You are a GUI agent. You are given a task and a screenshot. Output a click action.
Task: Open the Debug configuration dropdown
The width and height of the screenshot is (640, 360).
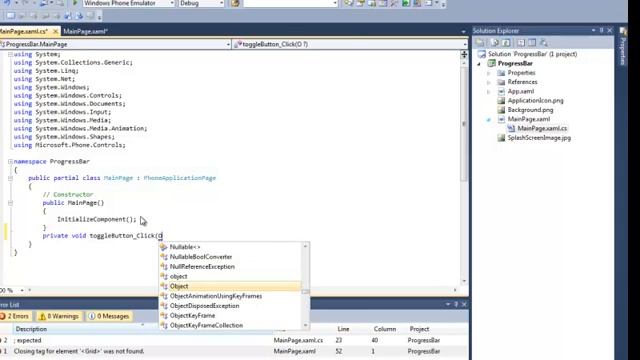[221, 3]
